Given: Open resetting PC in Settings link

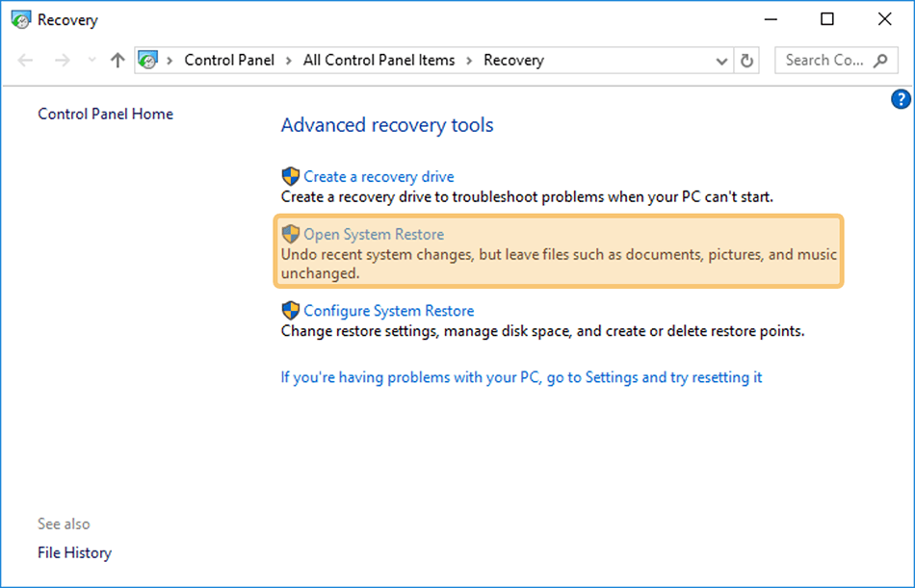Looking at the screenshot, I should (x=521, y=377).
